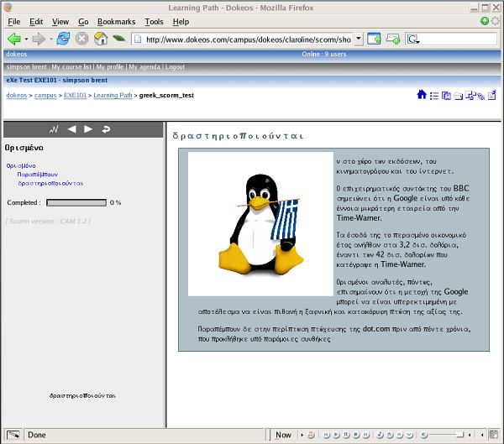The height and width of the screenshot is (444, 504).
Task: Click the My course list link
Action: (x=71, y=67)
